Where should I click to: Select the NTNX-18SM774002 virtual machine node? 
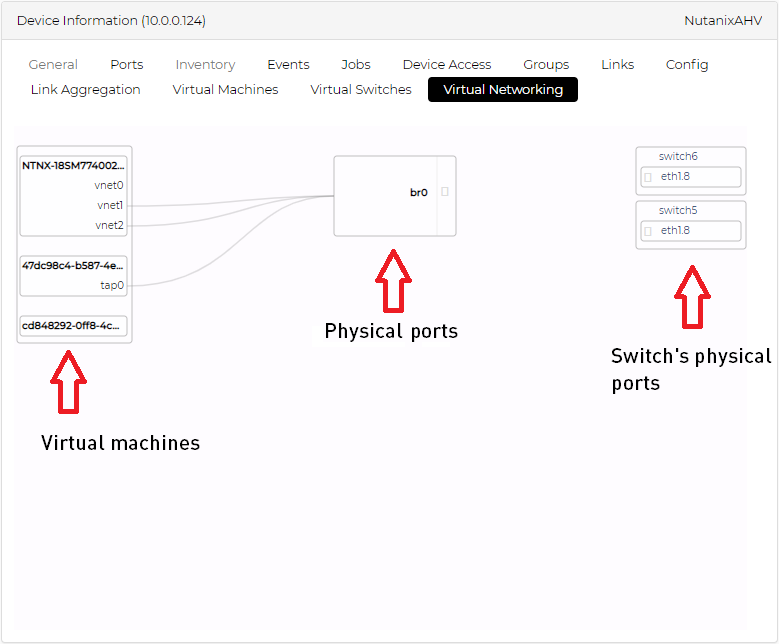[74, 165]
